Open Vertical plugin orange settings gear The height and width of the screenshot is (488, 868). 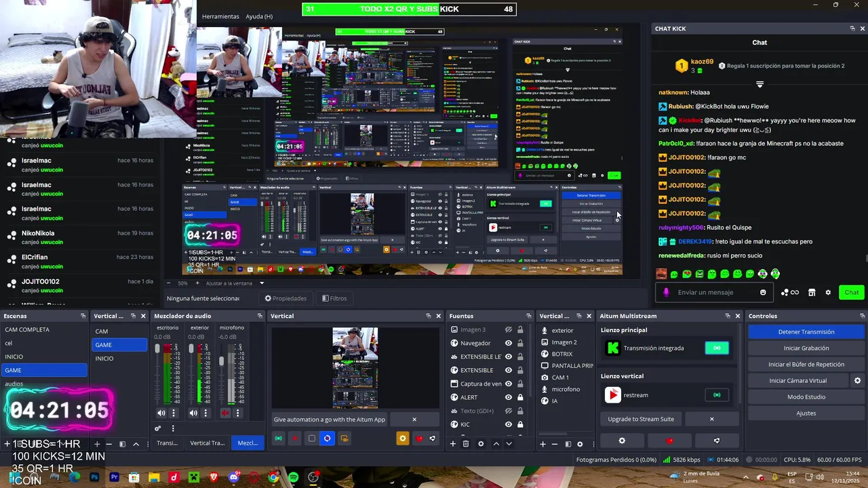pos(403,439)
